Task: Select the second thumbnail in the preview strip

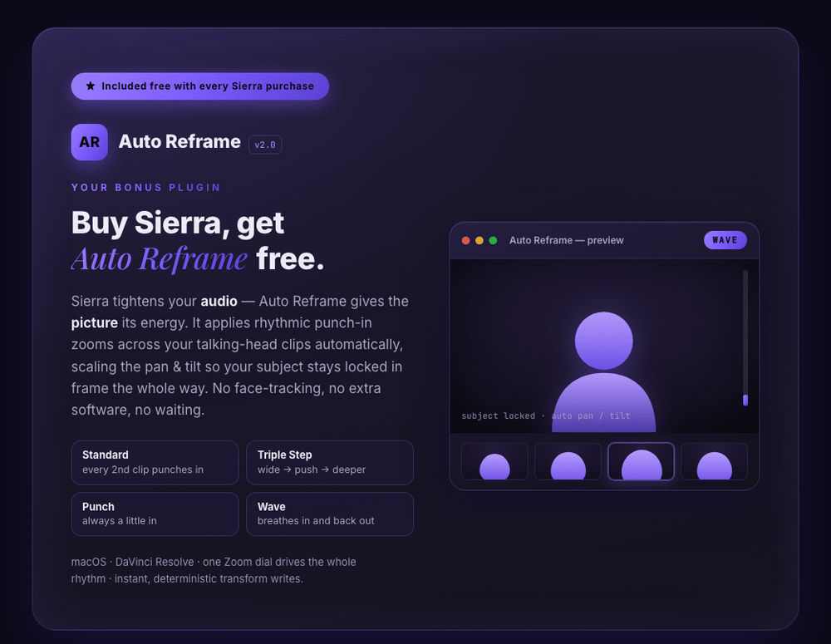Action: (x=568, y=462)
